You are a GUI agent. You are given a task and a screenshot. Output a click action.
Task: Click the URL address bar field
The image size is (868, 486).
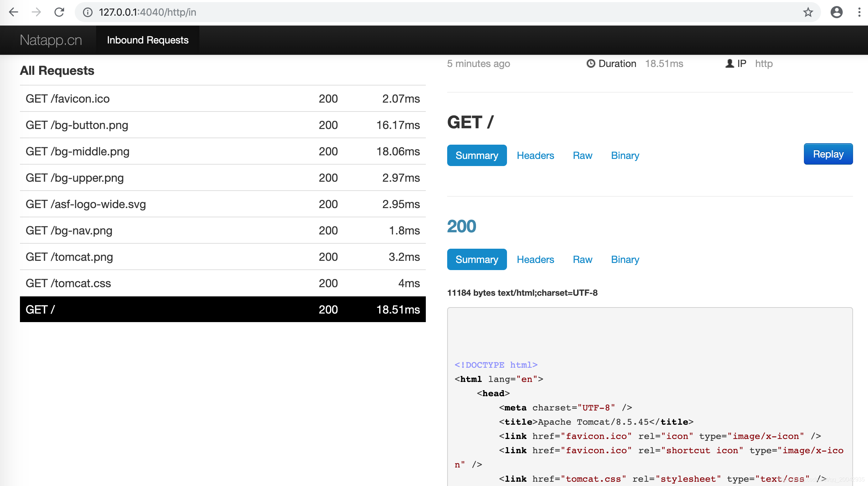tap(427, 12)
